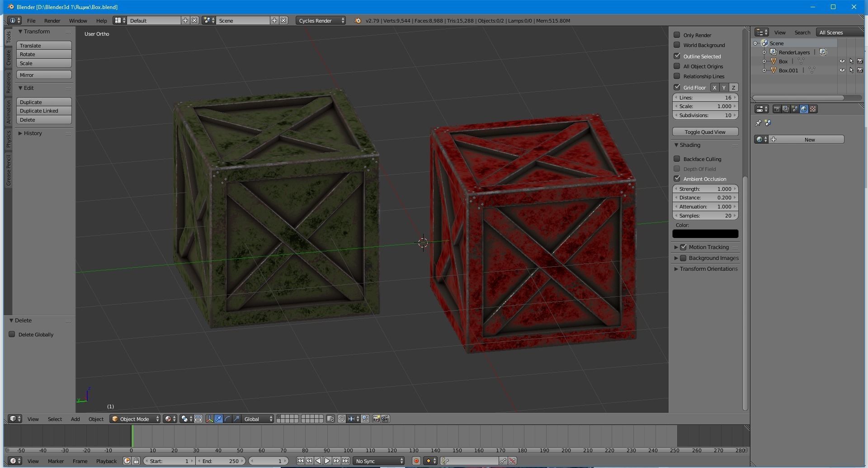Image resolution: width=868 pixels, height=468 pixels.
Task: Open the Object menu in viewport header
Action: (96, 419)
